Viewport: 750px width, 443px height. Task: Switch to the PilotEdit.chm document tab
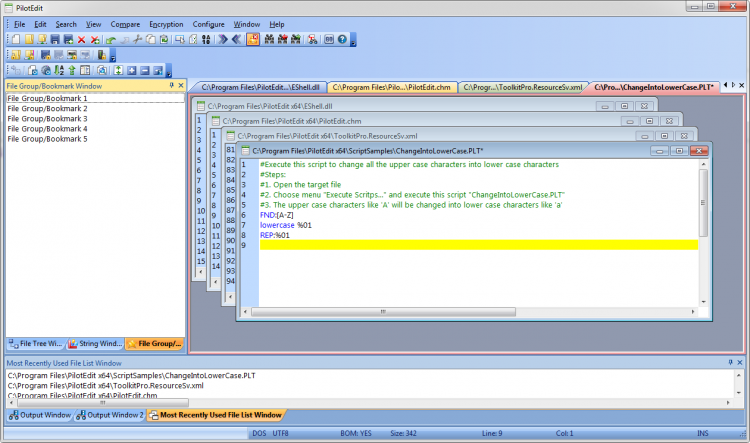(x=391, y=87)
